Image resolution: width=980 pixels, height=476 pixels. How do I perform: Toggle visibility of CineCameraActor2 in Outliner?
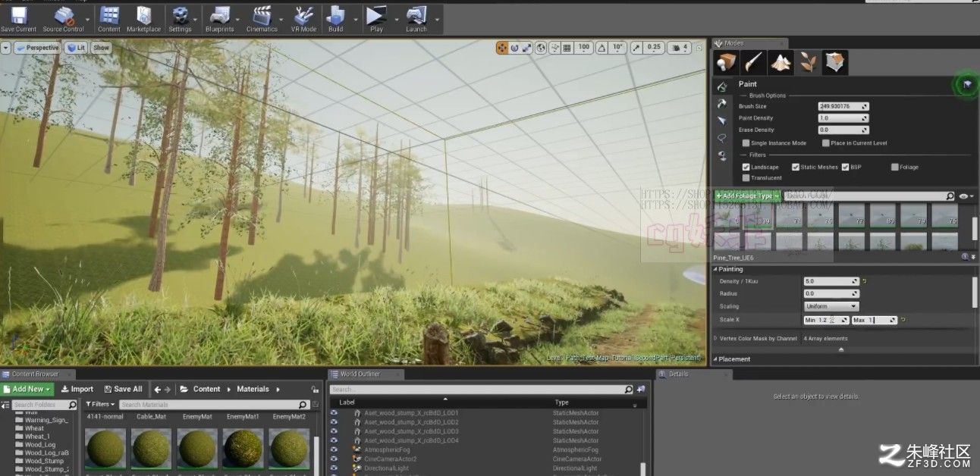pos(334,459)
